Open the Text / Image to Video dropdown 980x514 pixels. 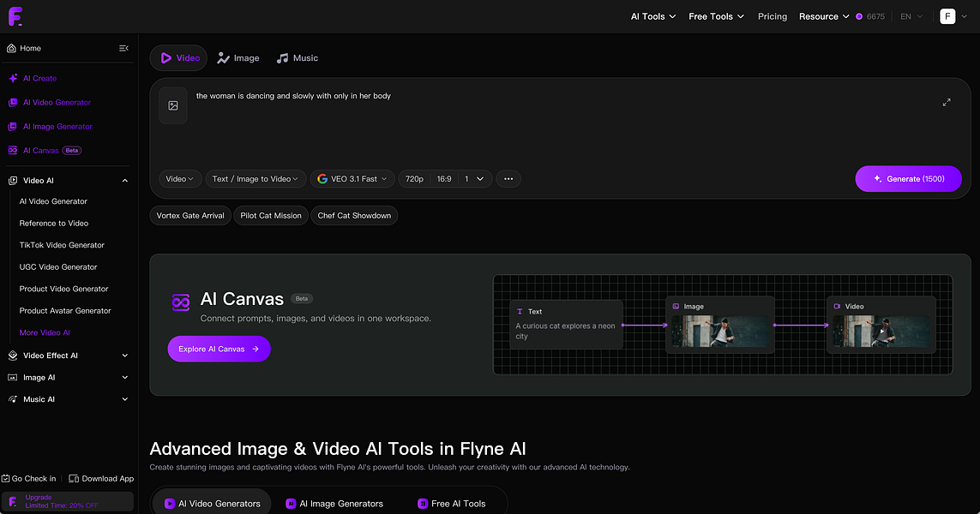click(256, 179)
